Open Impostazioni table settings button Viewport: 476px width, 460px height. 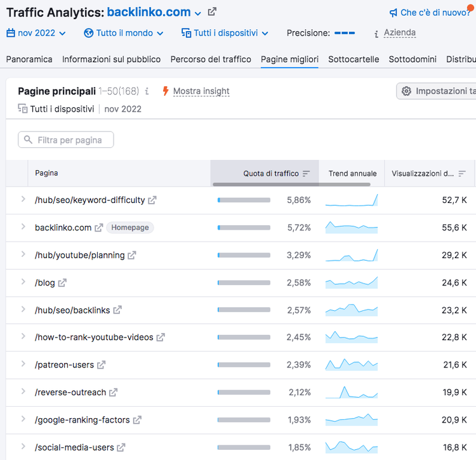point(436,91)
